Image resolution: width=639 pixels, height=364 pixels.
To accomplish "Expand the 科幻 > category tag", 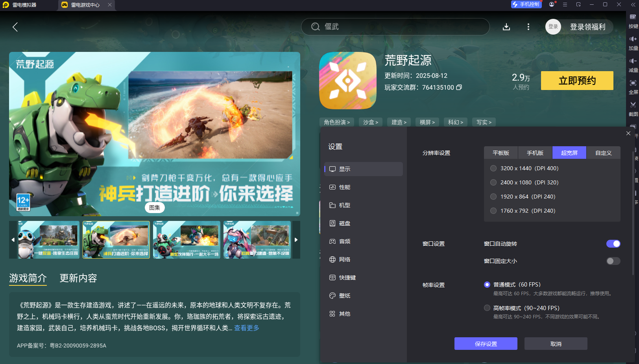I will coord(456,122).
